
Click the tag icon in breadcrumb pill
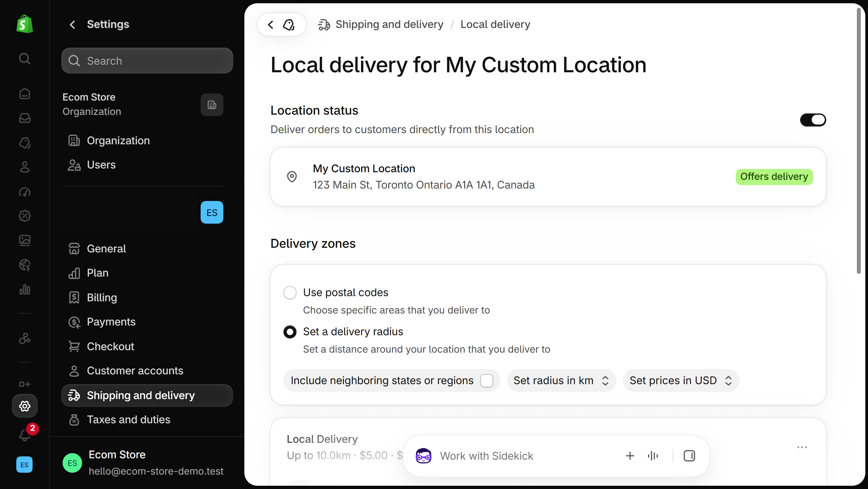pos(289,25)
